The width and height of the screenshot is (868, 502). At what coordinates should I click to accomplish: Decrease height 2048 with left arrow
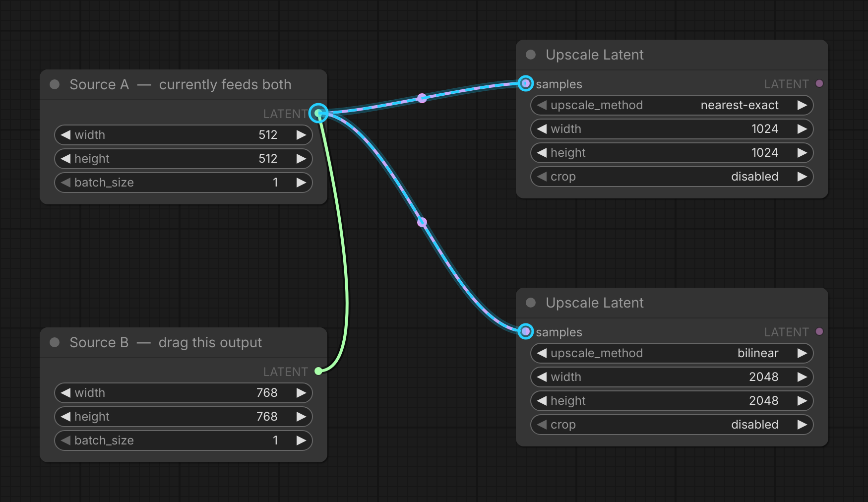click(542, 401)
